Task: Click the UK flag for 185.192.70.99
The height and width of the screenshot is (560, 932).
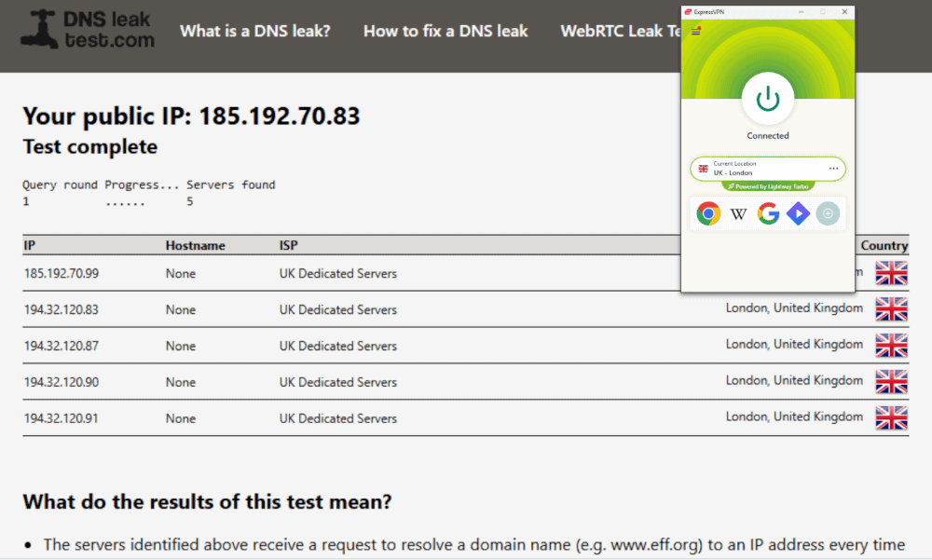Action: coord(892,273)
